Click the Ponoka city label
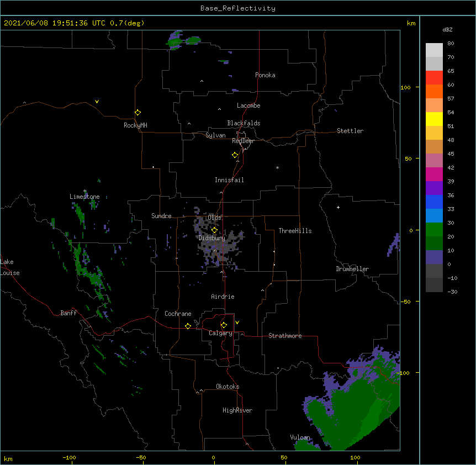The height and width of the screenshot is (465, 476). coord(265,75)
